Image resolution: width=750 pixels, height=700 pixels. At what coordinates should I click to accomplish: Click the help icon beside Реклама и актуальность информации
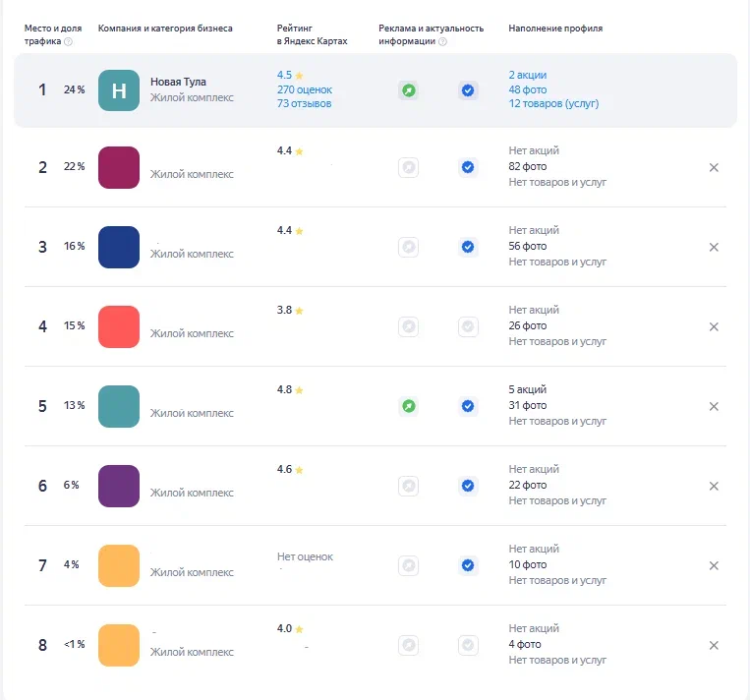click(442, 41)
